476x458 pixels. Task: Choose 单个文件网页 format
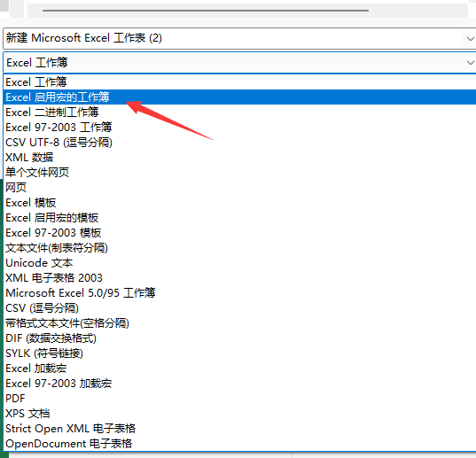coord(240,172)
